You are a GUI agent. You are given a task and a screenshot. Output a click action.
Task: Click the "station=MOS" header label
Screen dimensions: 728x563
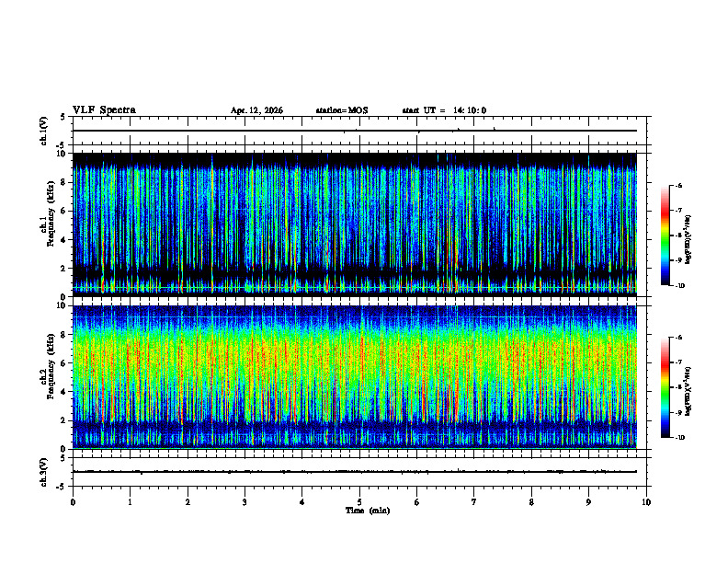coord(342,110)
